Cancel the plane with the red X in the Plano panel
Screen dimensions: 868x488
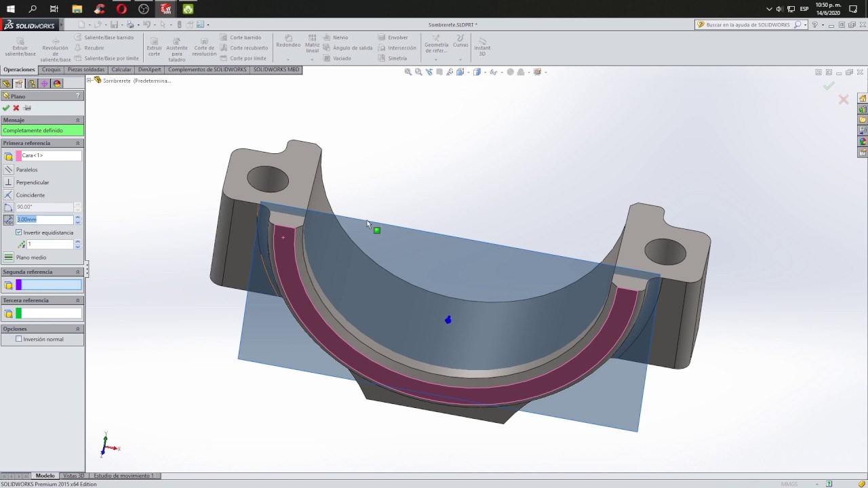point(16,108)
